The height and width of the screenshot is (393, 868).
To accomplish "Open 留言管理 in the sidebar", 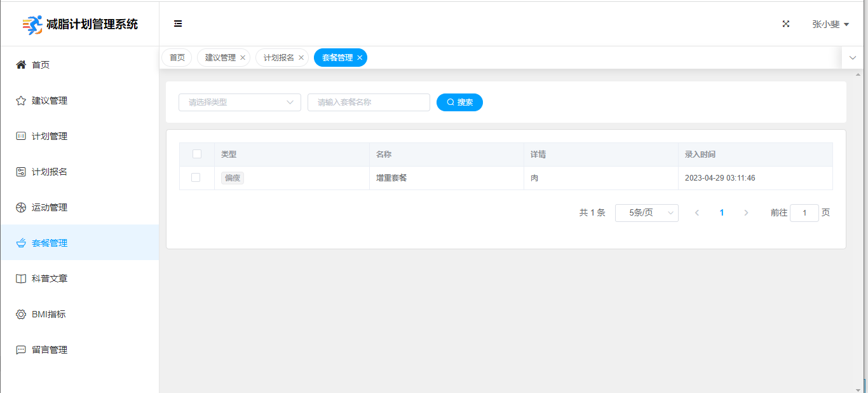I will point(79,349).
